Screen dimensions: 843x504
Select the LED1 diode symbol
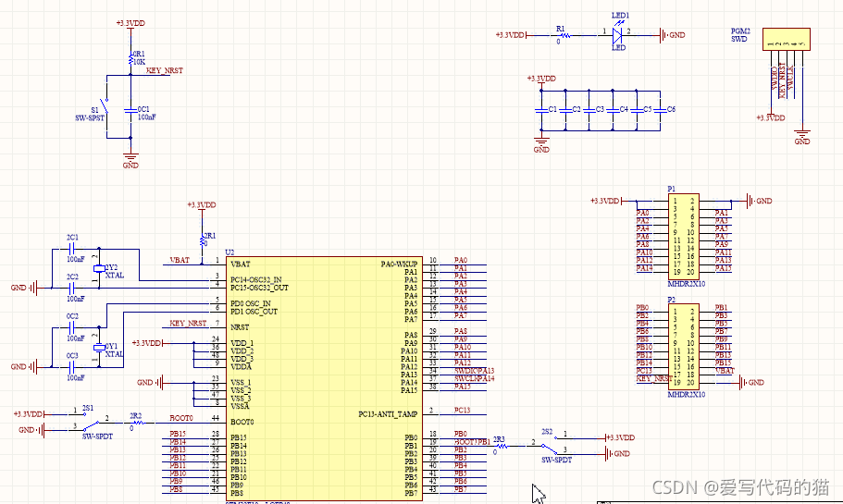point(615,34)
